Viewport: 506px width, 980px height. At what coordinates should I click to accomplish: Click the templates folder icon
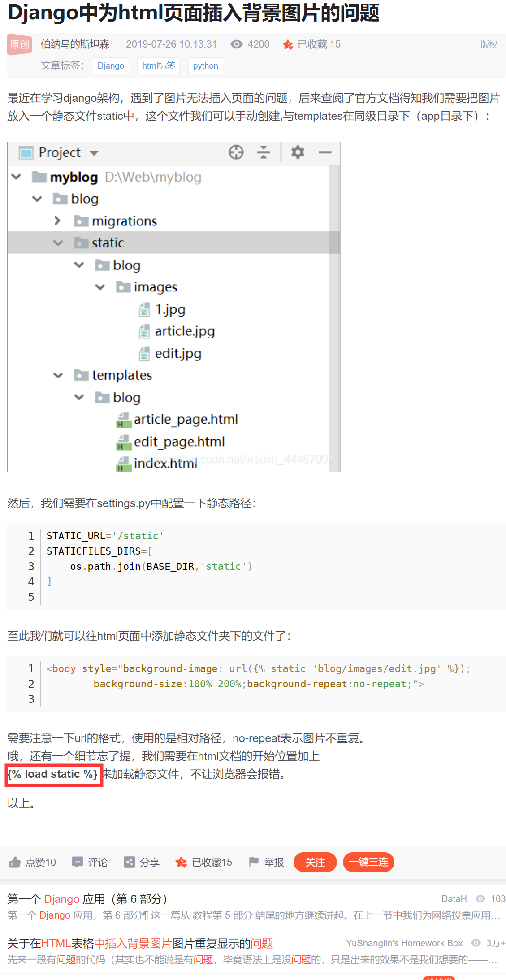81,375
